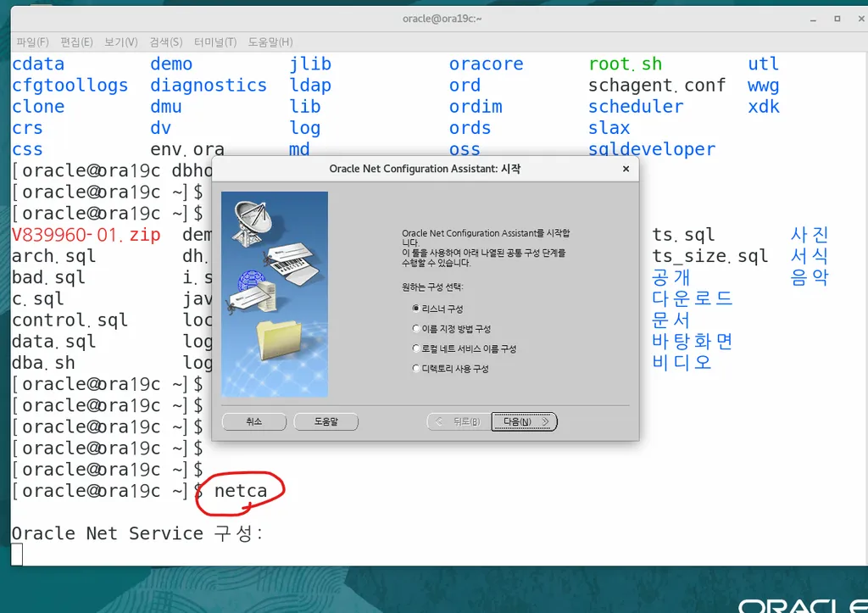Click the root.sh file name
This screenshot has width=868, height=613.
[625, 64]
